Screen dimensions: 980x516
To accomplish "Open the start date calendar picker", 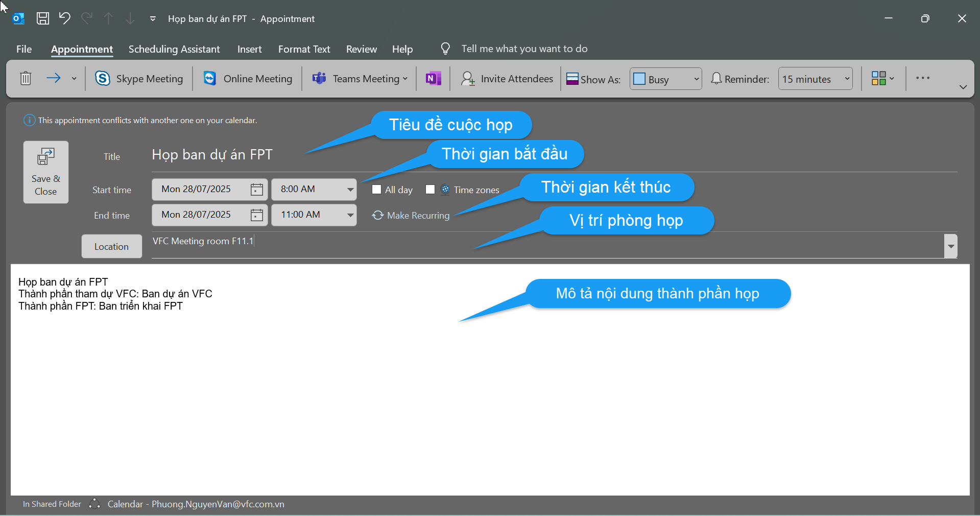I will point(256,190).
